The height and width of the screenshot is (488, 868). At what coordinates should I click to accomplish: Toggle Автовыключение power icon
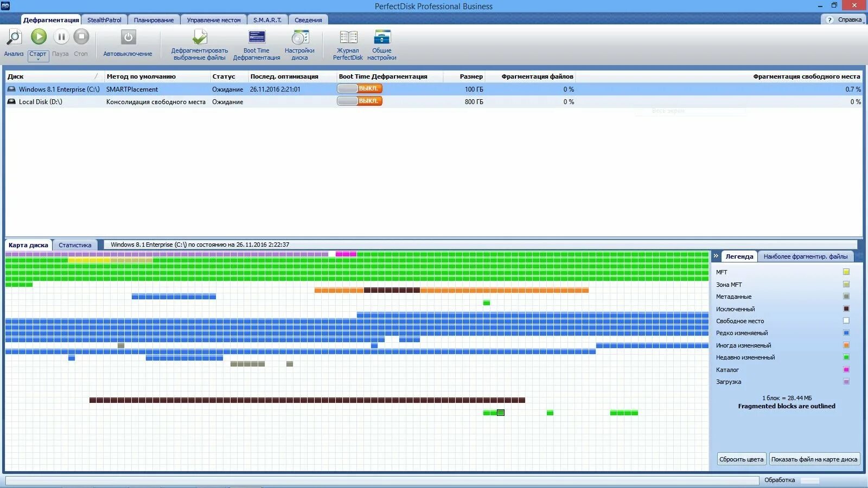tap(128, 37)
